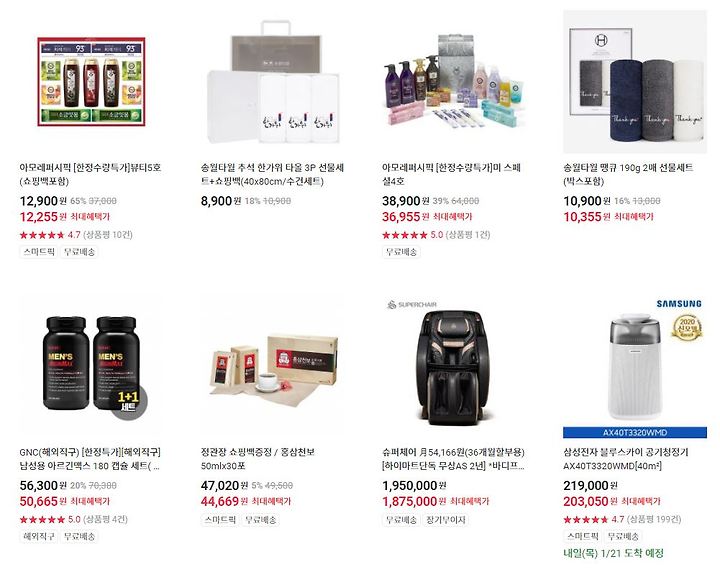Open the Songwol towel 3P gift set image

tap(272, 82)
